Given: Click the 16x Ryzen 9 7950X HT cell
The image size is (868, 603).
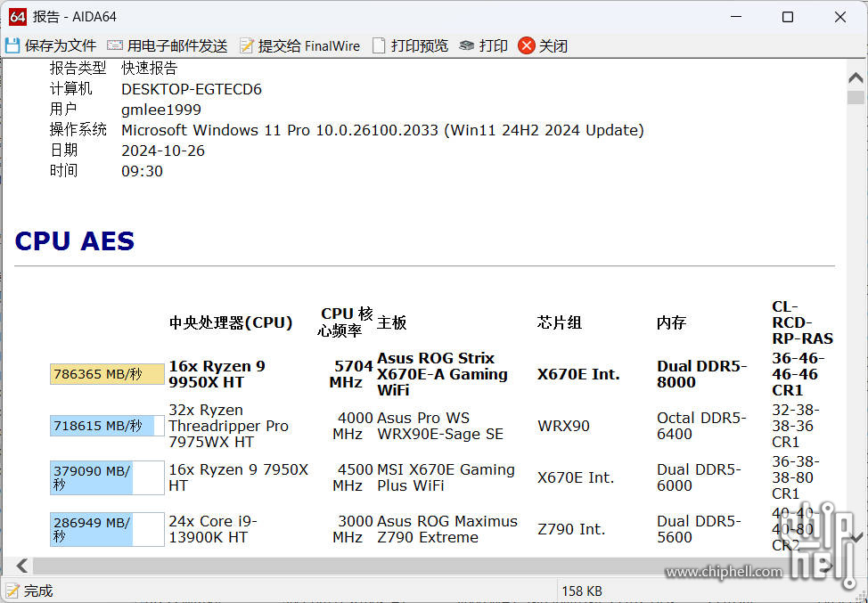Looking at the screenshot, I should (x=239, y=477).
